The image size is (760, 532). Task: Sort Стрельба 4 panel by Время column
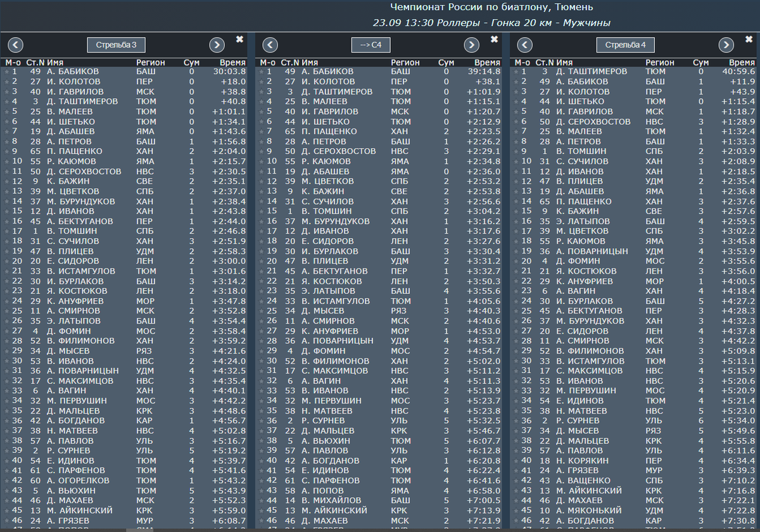[741, 63]
